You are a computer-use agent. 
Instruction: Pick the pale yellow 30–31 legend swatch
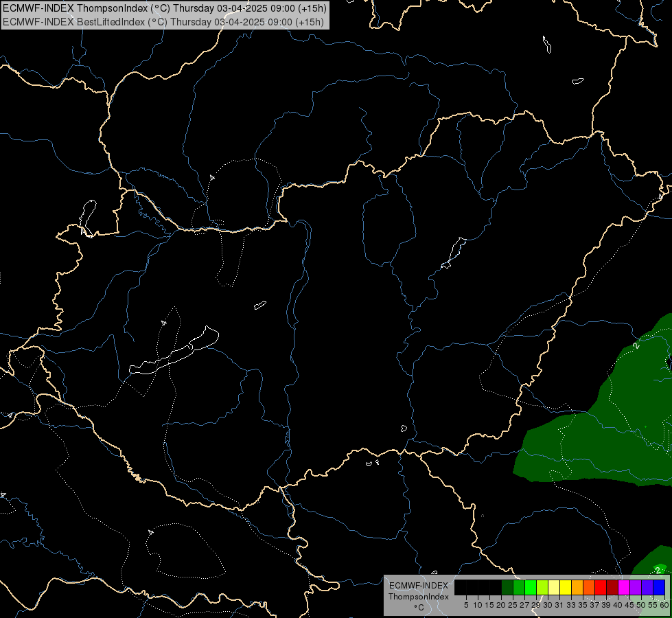coord(554,587)
